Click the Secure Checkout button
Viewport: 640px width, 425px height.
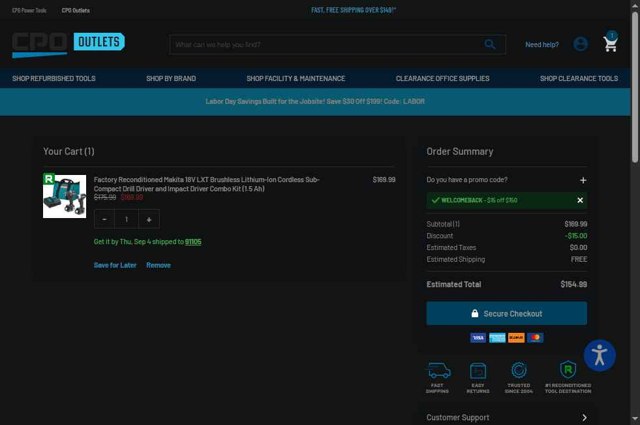coord(507,314)
